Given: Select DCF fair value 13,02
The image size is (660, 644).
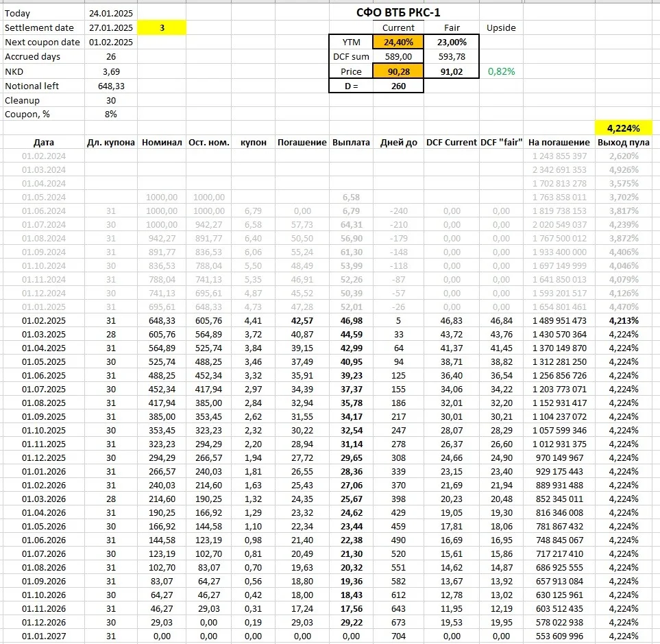Looking at the screenshot, I should (501, 595).
